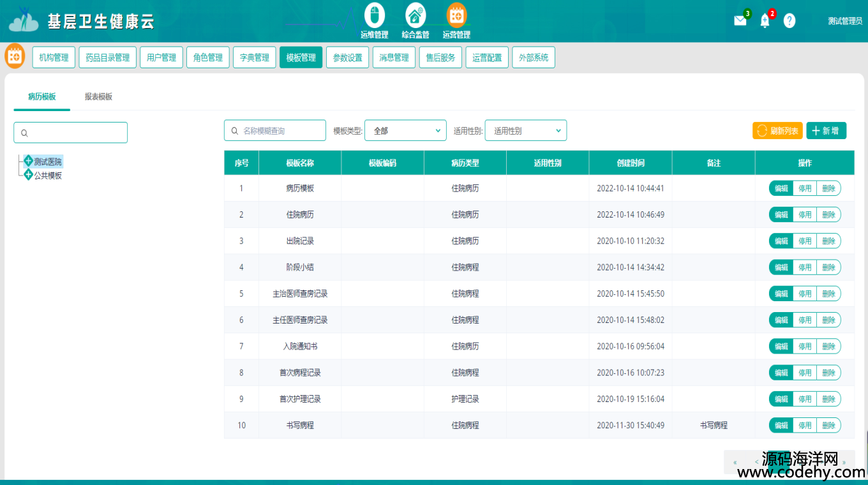868x485 pixels.
Task: Switch to the 病历模板 tab
Action: pyautogui.click(x=42, y=97)
